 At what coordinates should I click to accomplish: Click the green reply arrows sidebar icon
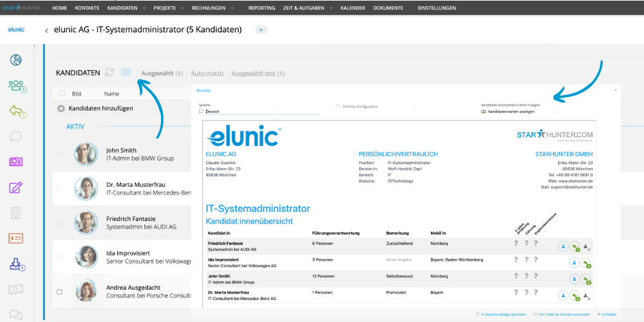pyautogui.click(x=17, y=111)
